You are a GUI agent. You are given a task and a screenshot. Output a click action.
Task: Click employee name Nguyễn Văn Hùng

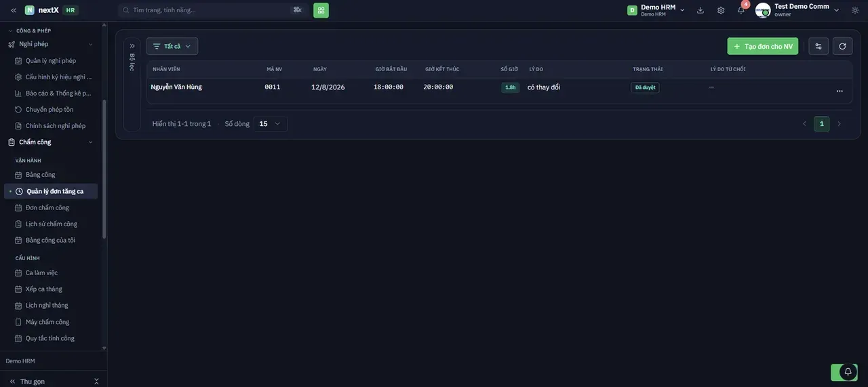tap(176, 87)
